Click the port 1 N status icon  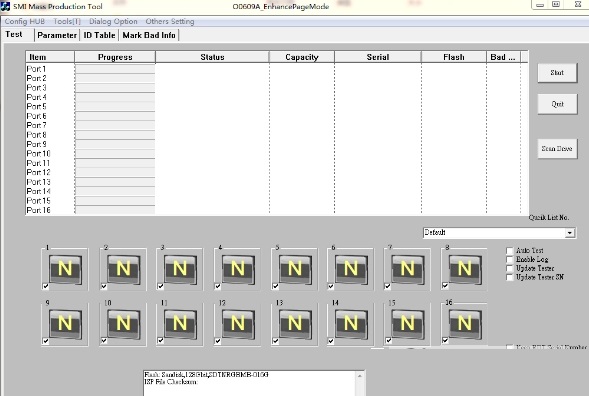pyautogui.click(x=65, y=269)
